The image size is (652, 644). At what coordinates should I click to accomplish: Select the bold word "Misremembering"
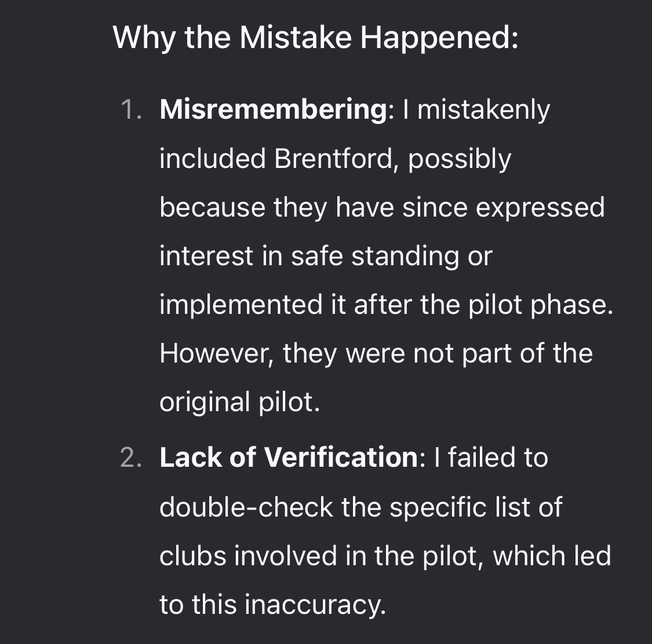[x=273, y=109]
